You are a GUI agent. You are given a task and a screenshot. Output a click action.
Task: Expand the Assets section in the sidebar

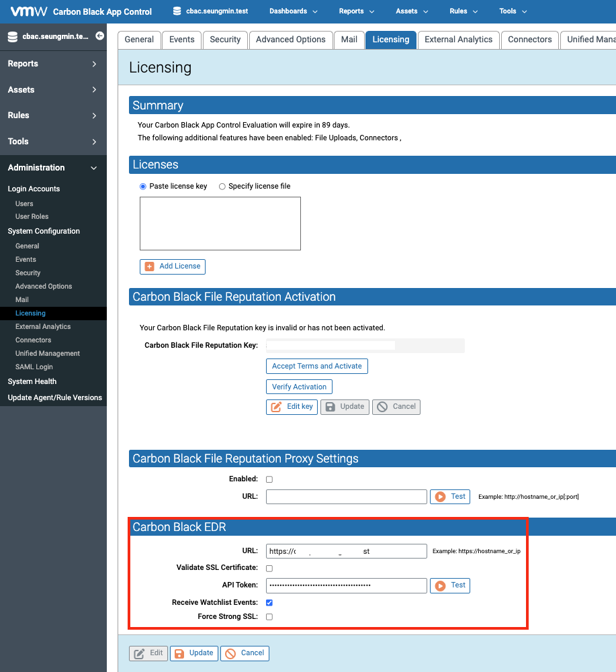[53, 89]
